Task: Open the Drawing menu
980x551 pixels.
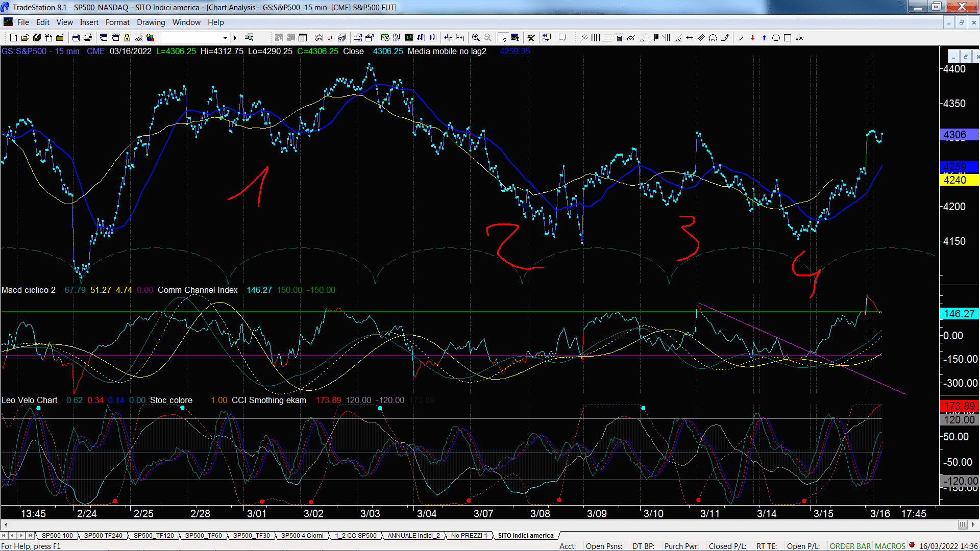Action: [x=151, y=22]
